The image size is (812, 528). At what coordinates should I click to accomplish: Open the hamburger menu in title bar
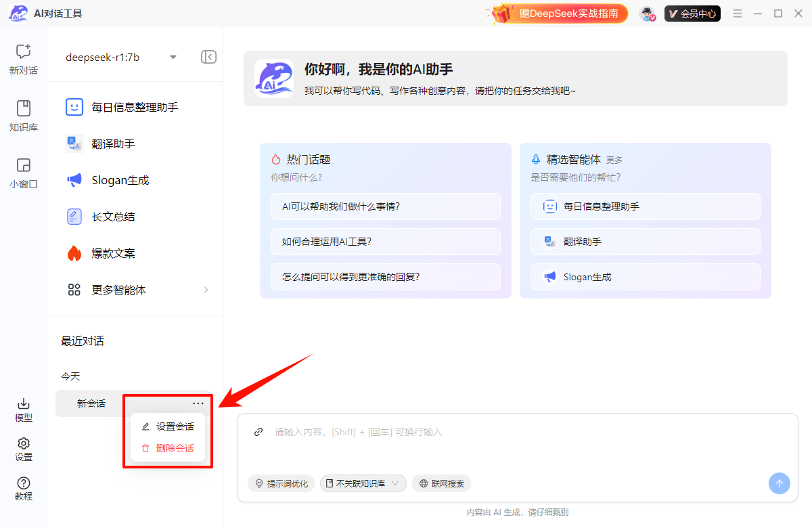pos(738,14)
